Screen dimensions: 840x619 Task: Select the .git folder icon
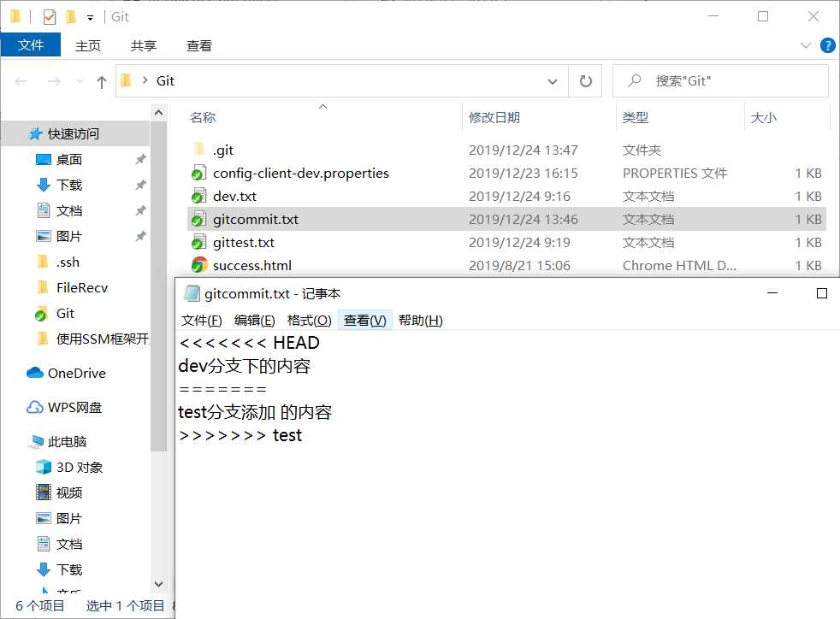point(198,150)
